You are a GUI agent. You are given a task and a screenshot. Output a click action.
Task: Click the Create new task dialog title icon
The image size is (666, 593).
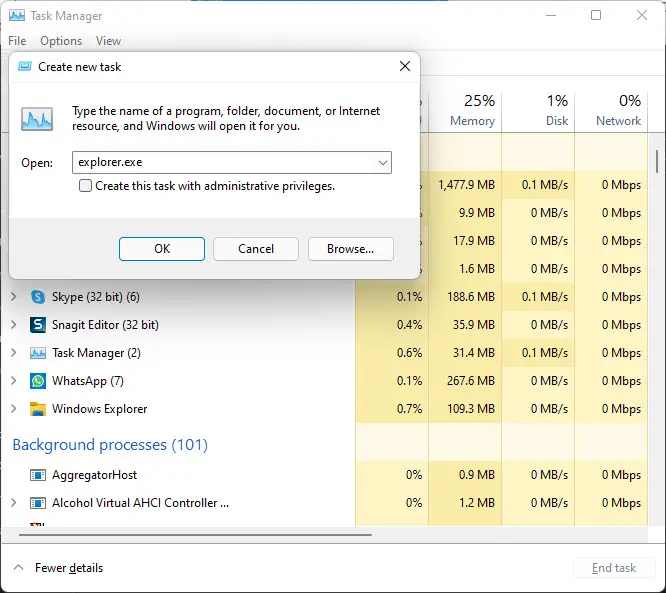[x=25, y=66]
